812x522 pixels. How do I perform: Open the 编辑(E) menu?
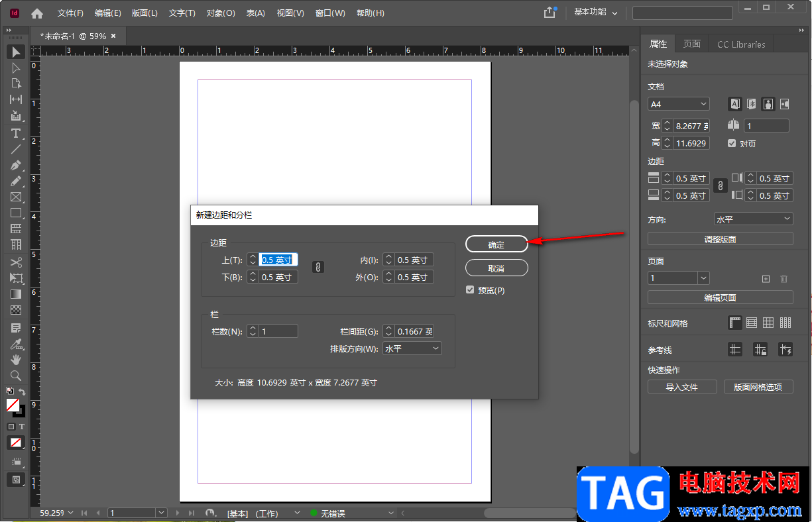tap(107, 13)
